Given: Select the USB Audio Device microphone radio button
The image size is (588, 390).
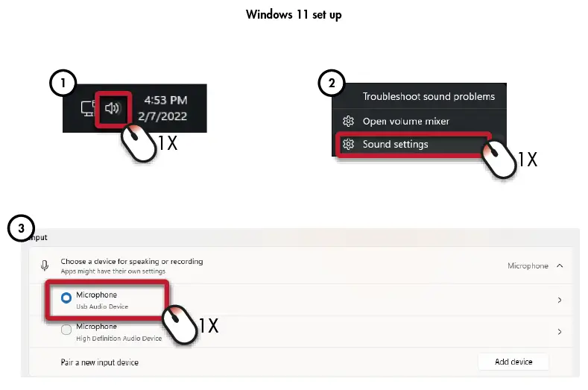Looking at the screenshot, I should (x=66, y=299).
